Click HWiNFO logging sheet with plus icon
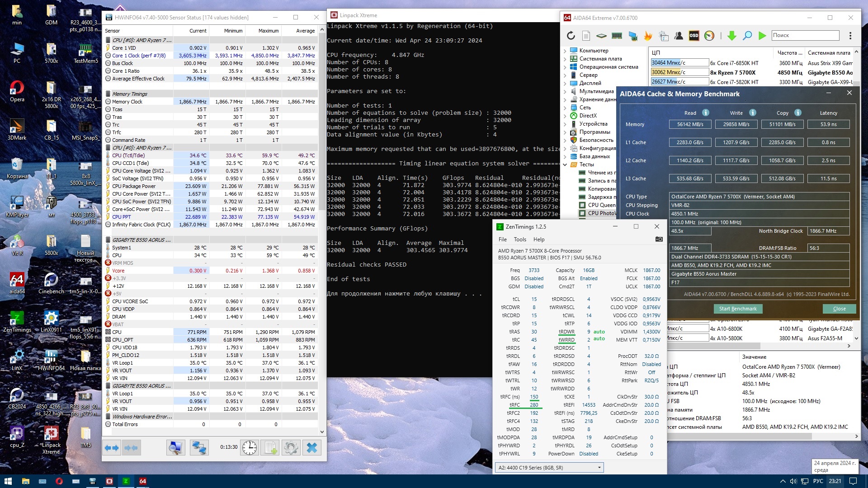The width and height of the screenshot is (868, 488). [x=270, y=448]
